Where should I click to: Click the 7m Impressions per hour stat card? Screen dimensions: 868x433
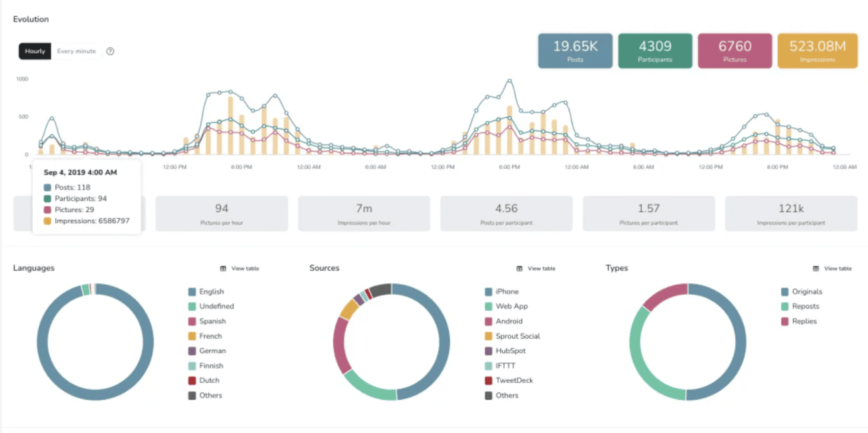364,214
